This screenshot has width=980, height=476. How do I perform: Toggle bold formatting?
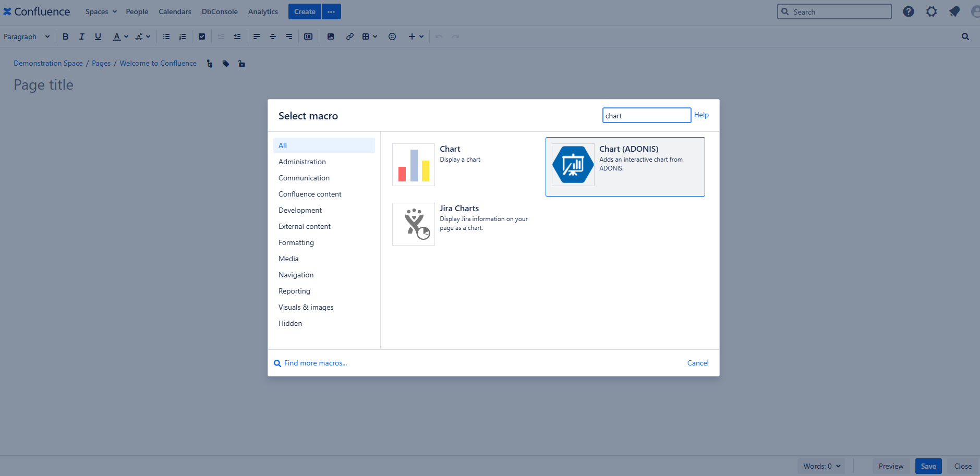(65, 36)
